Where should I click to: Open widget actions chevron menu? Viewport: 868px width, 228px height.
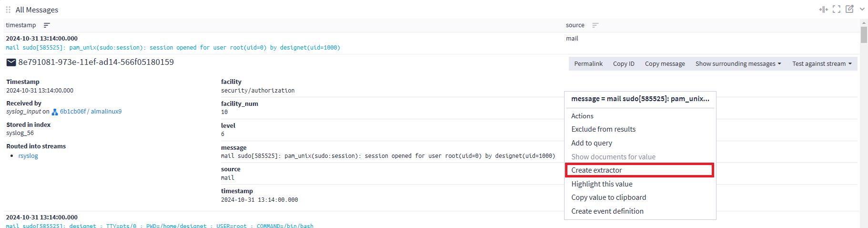(862, 10)
